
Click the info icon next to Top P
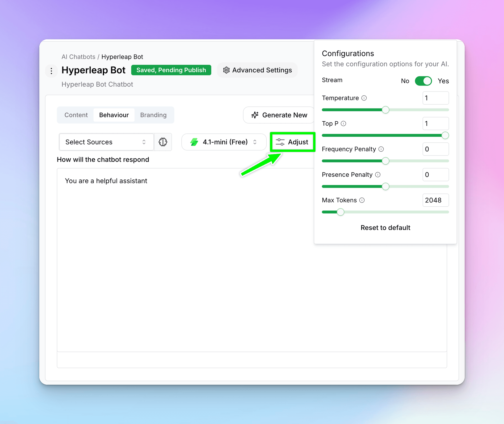(x=344, y=123)
